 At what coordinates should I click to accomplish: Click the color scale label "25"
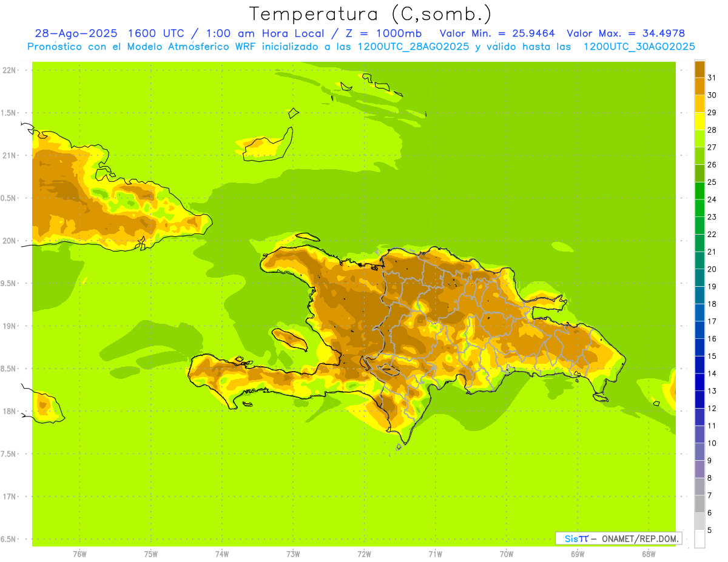[x=712, y=182]
